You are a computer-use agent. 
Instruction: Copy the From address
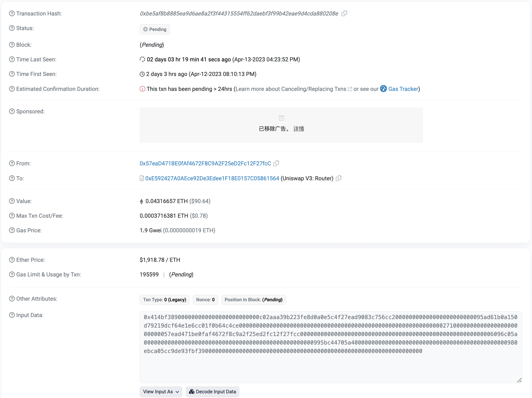[x=276, y=163]
